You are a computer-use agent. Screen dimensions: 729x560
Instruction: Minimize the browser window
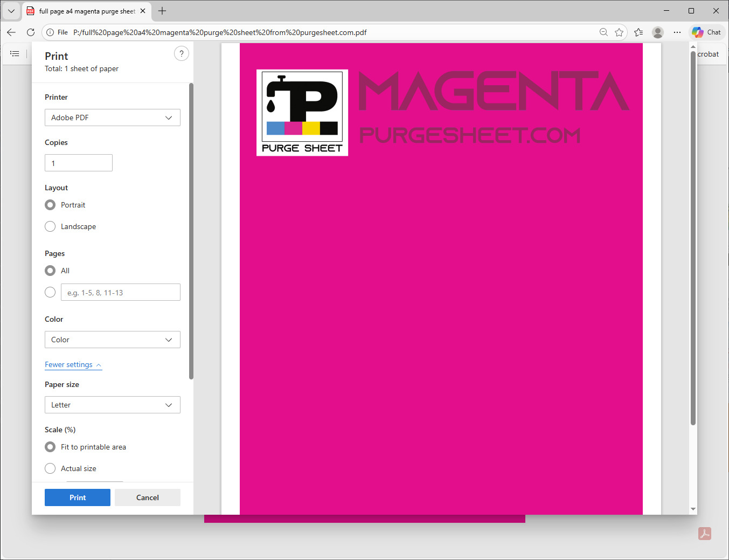click(666, 11)
